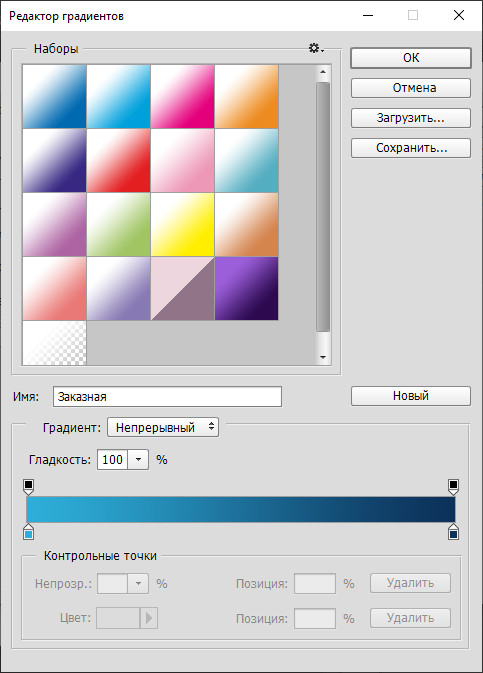Select the right black opacity stop
The image size is (483, 673).
point(453,487)
